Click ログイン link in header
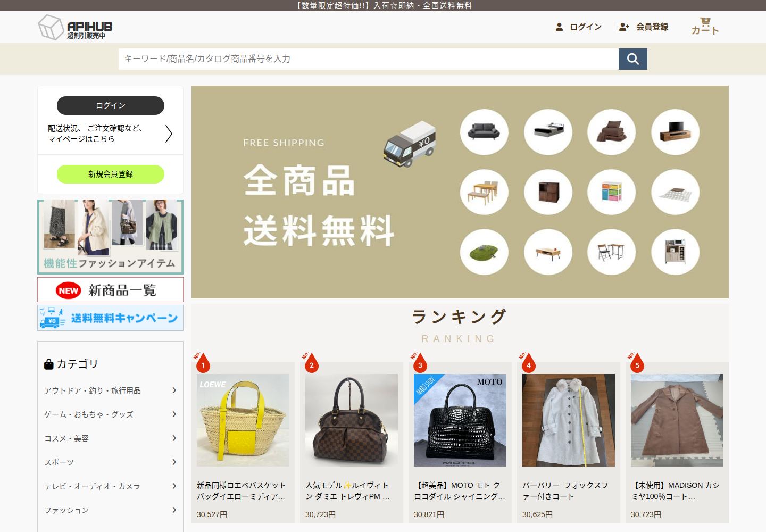This screenshot has width=766, height=532. coord(586,27)
